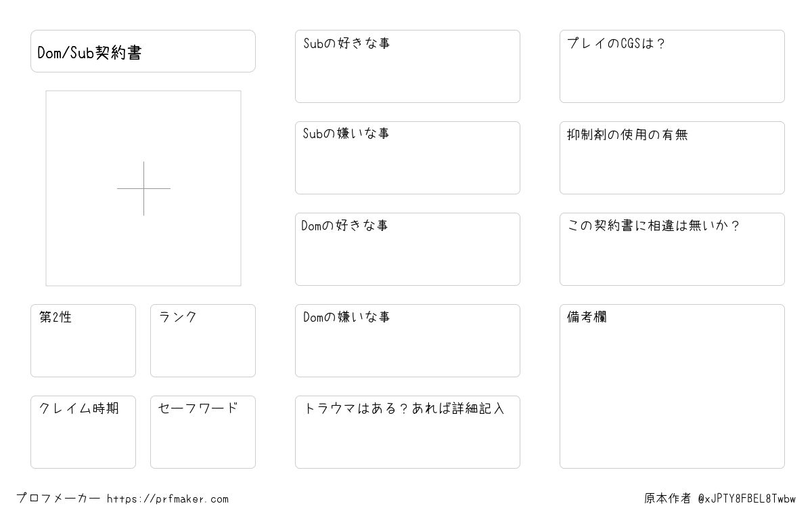Image resolution: width=812 pixels, height=508 pixels.
Task: Click the plus icon in image placeholder
Action: coord(143,188)
